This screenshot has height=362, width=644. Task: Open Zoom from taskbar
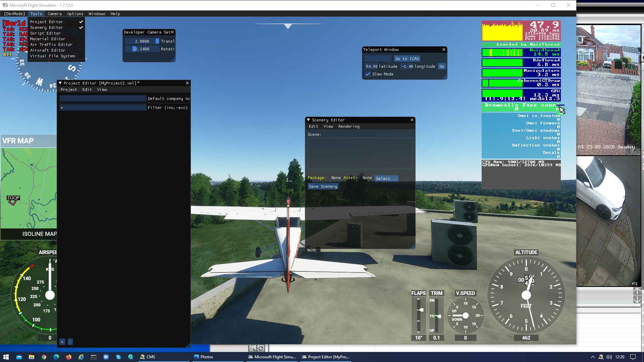[x=106, y=357]
